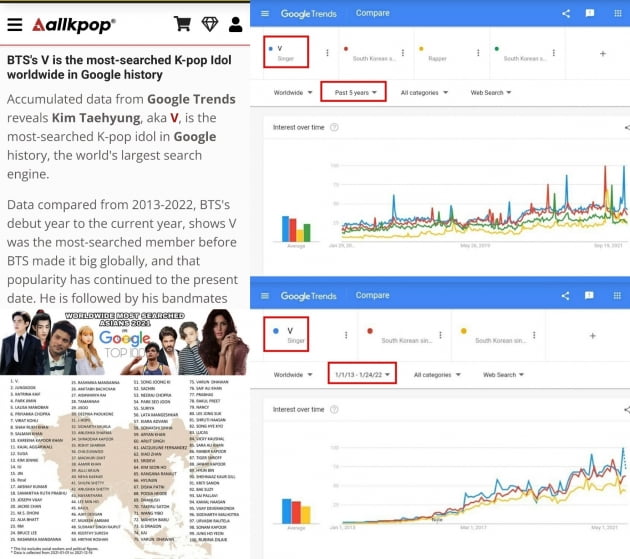Click help icon beside Interest over time, lower chart
Viewport: 630px width, 559px height.
click(x=334, y=410)
